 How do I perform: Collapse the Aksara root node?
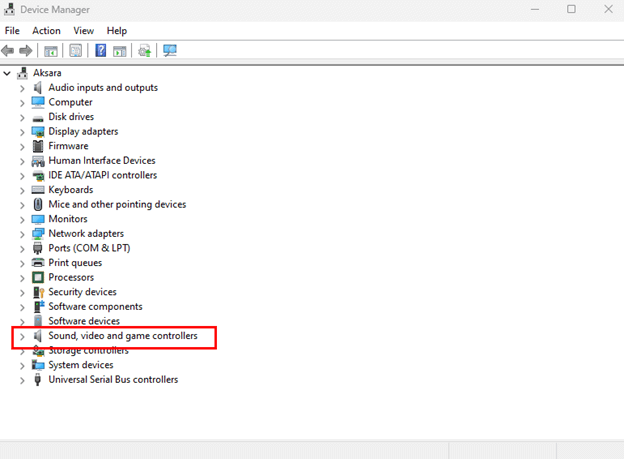pos(8,74)
